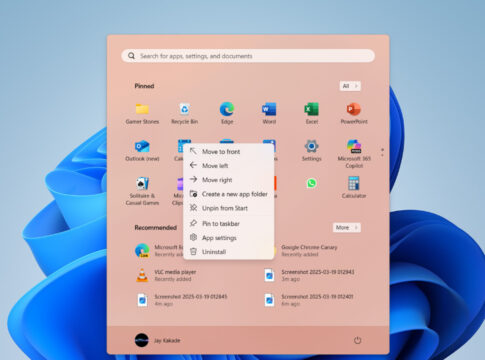Open Word from the pinned apps
The width and height of the screenshot is (485, 360).
269,113
